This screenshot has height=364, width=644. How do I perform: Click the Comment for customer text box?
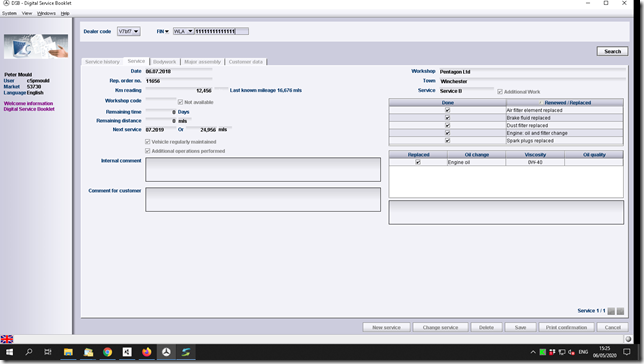tap(263, 200)
